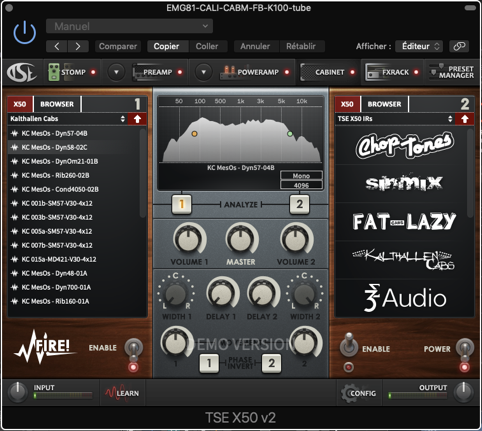Go up a folder in cabinet 1
This screenshot has width=482, height=431.
coord(137,119)
